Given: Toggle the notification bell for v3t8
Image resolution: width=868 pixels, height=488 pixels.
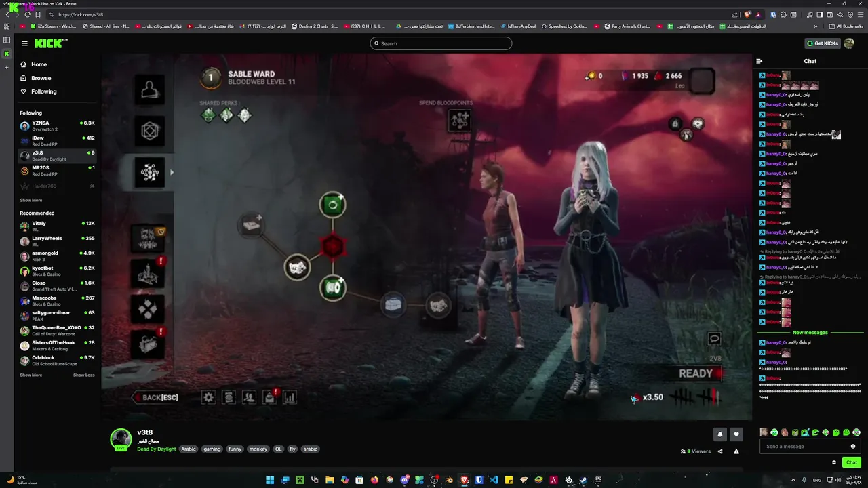Looking at the screenshot, I should [x=720, y=434].
